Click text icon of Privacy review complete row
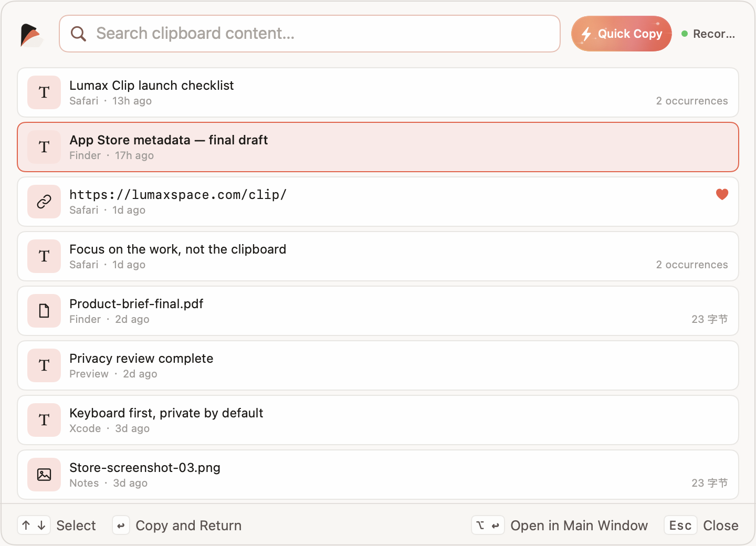756x546 pixels. (44, 365)
